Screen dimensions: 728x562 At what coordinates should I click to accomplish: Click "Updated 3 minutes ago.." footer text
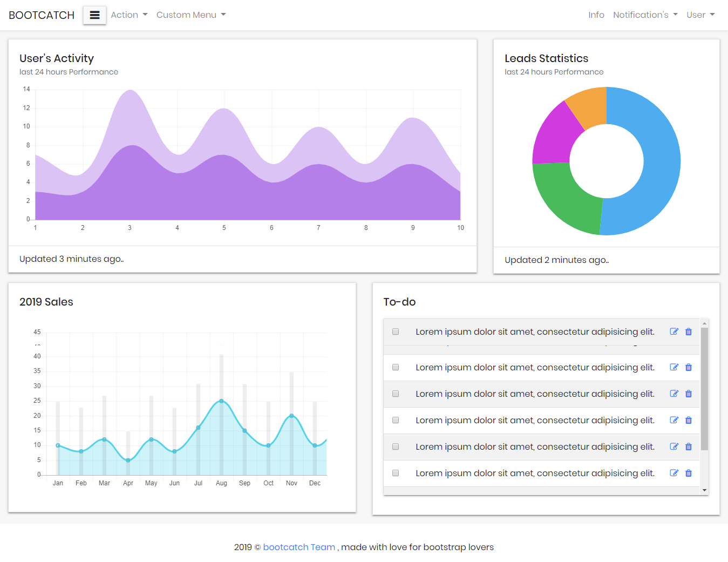72,259
